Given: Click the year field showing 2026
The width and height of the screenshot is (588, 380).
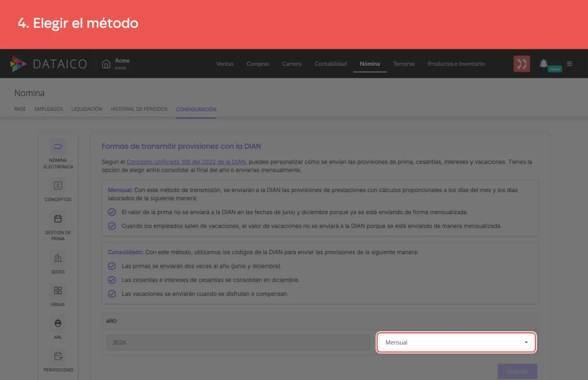Looking at the screenshot, I should coord(238,342).
